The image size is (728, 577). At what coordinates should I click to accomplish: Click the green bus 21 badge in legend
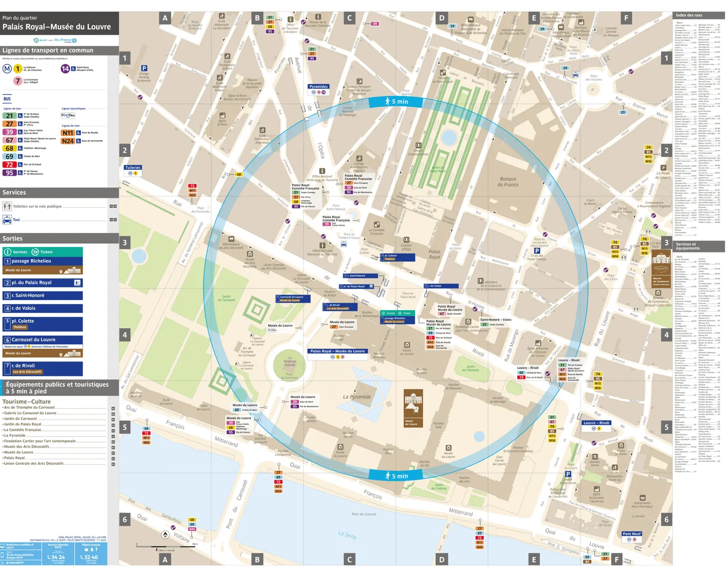coord(9,116)
